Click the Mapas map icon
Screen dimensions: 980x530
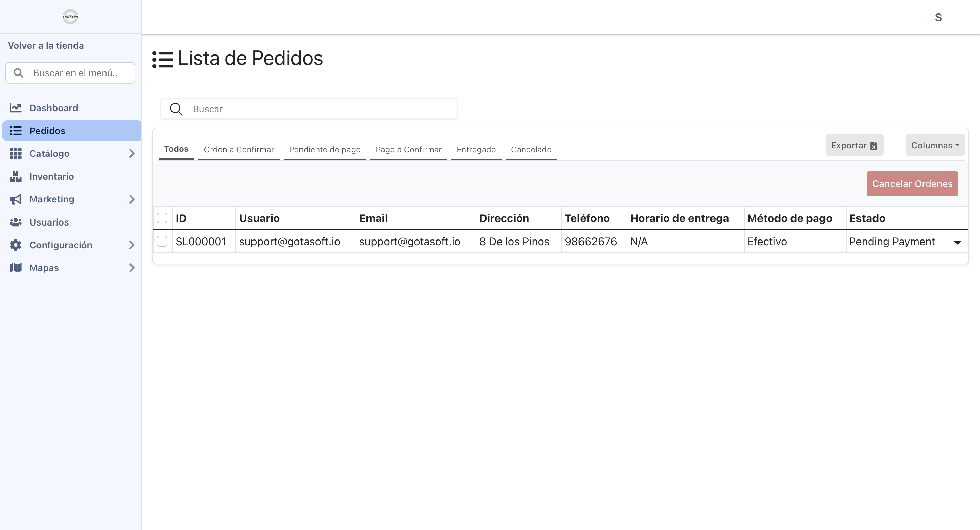16,268
